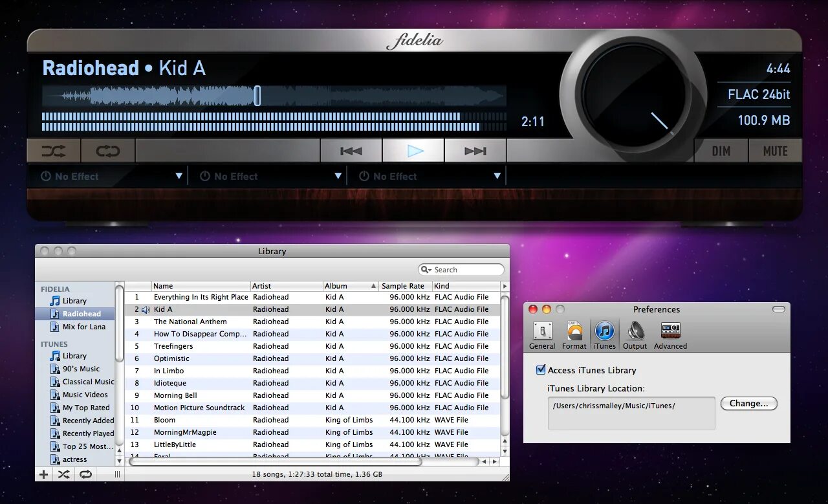828x504 pixels.
Task: Open the Output preferences tab
Action: (635, 335)
